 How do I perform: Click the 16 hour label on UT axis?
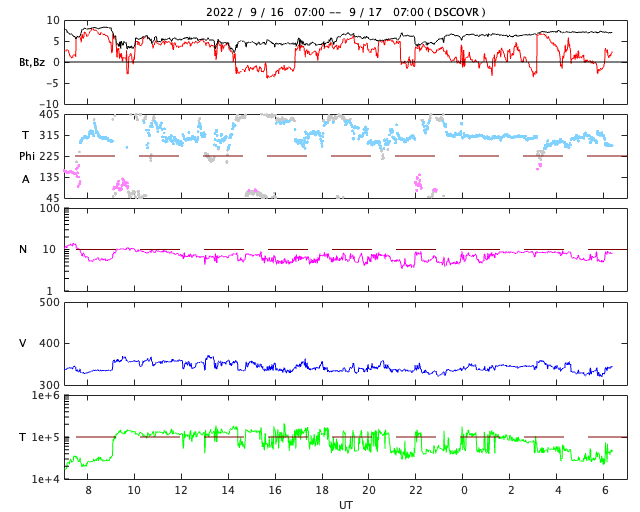[275, 490]
